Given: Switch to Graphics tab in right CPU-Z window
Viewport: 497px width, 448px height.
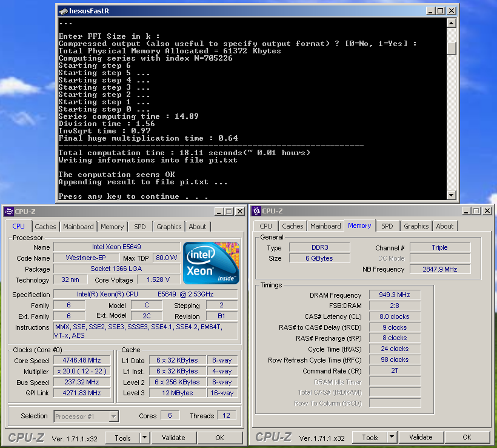Looking at the screenshot, I should tap(416, 226).
